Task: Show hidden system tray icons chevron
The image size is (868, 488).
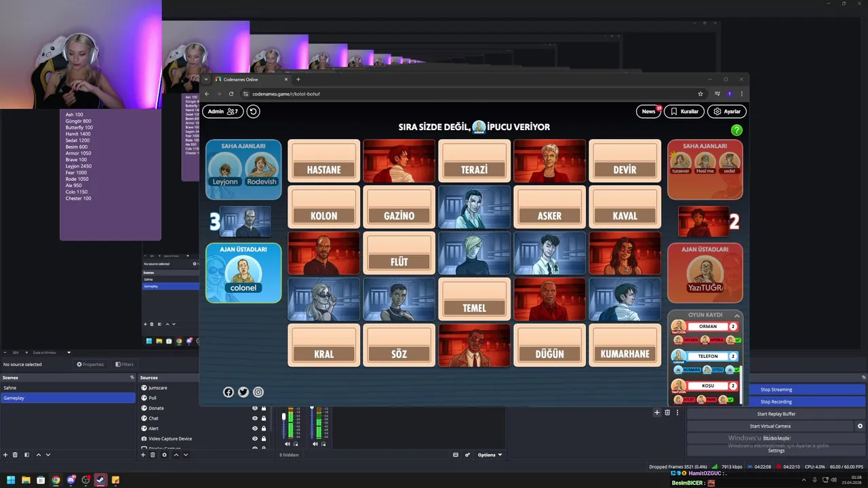Action: tap(804, 480)
